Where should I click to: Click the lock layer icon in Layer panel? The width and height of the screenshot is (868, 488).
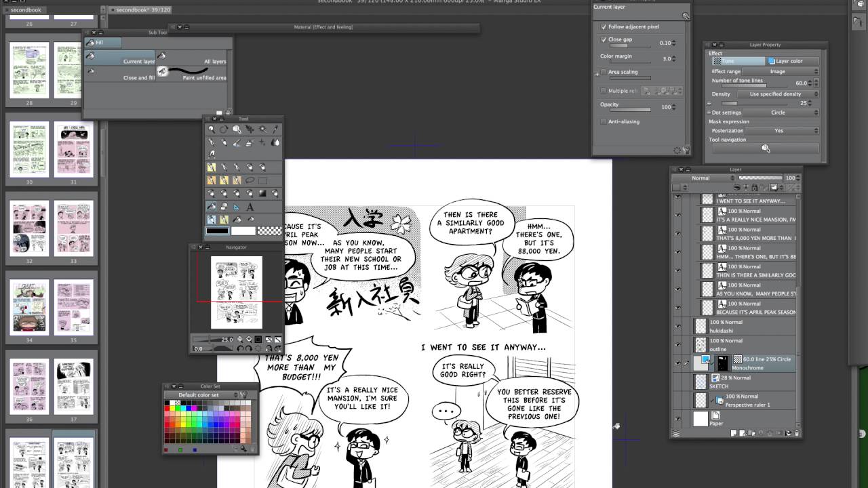tap(753, 188)
